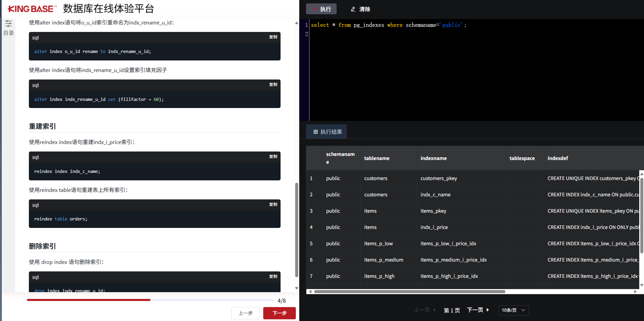Select the items_p_low_i_price_idx cell
This screenshot has width=644, height=321.
click(461, 244)
